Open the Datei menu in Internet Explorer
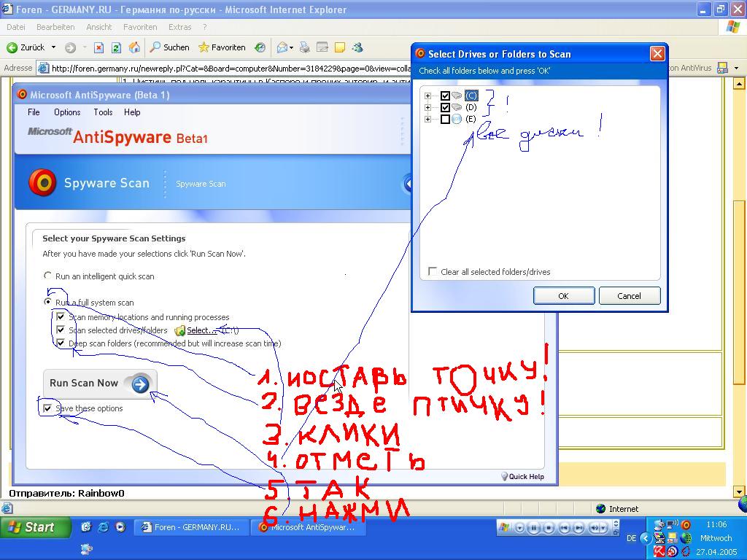Image resolution: width=747 pixels, height=560 pixels. [16, 27]
